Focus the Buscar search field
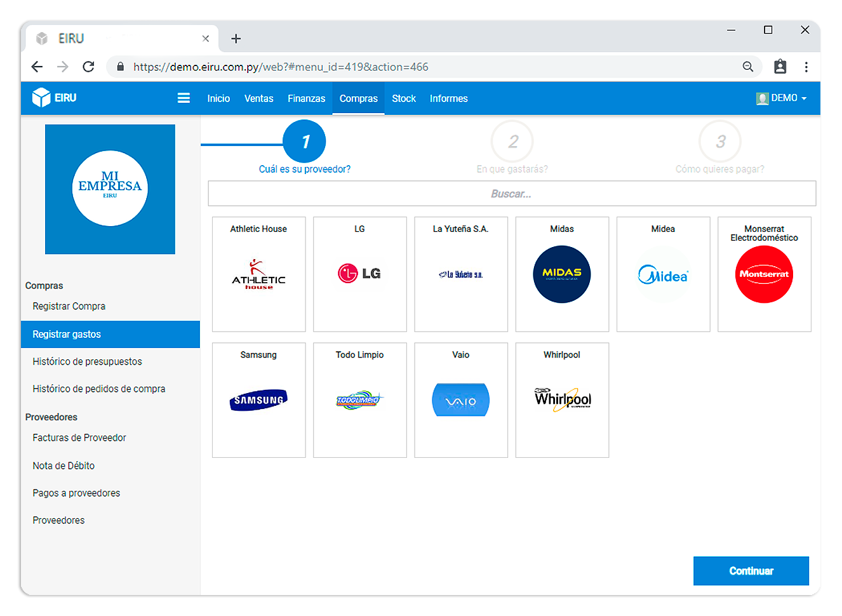Screen dimensions: 842x616 point(512,194)
